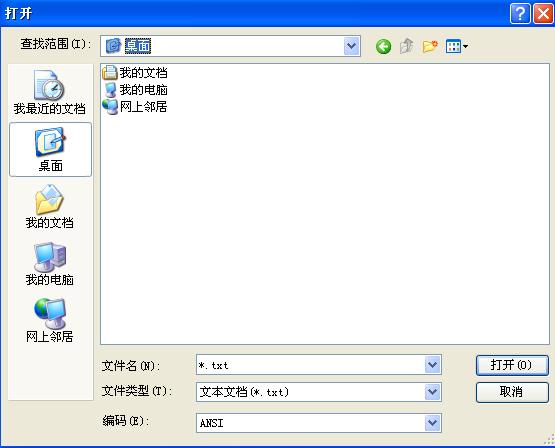Go back with the green arrow button
Image resolution: width=555 pixels, height=448 pixels.
point(383,46)
